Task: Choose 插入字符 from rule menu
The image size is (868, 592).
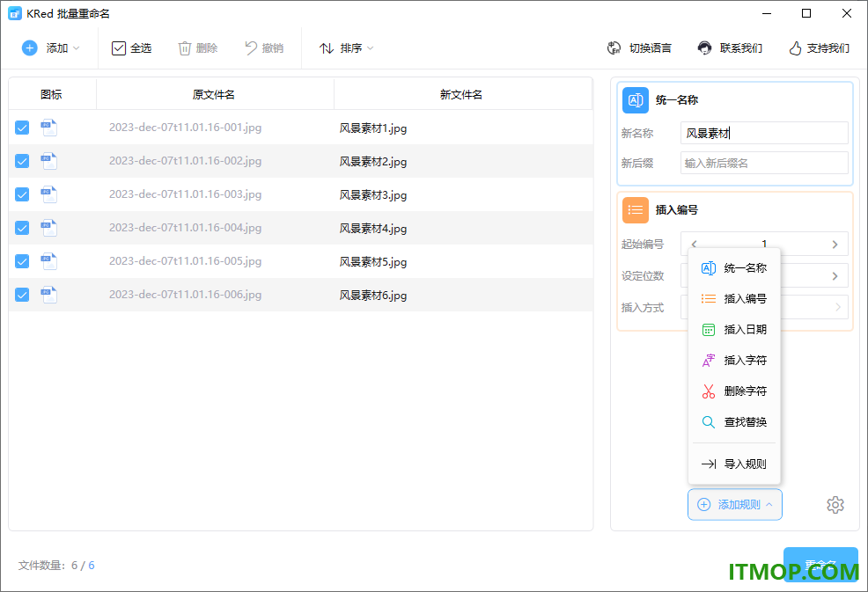Action: [734, 360]
